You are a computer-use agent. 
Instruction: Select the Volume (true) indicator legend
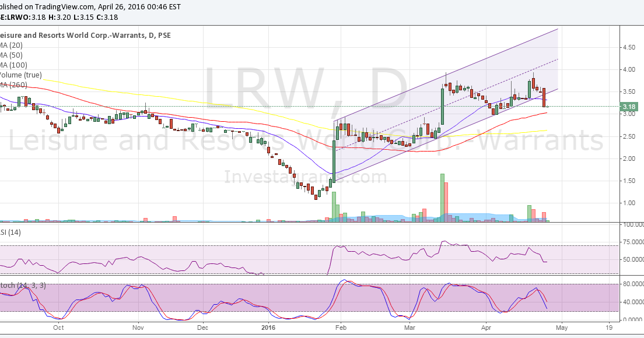[20, 75]
